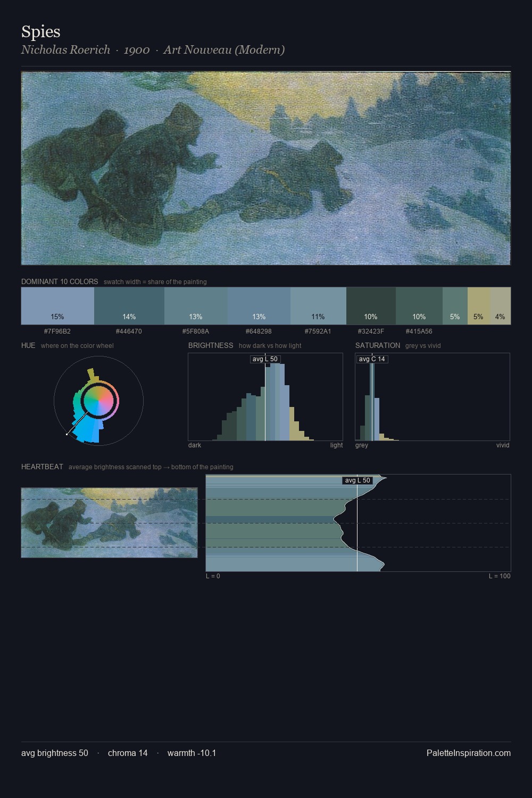
Task: Click the 'avg L 50' heartbeat label
Action: 358,480
